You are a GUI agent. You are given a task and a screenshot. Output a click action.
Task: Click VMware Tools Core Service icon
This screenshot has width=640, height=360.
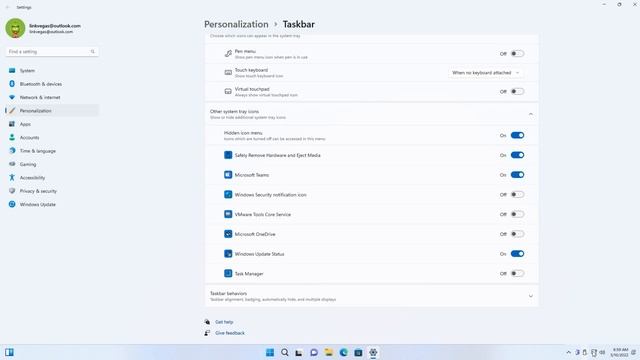228,214
